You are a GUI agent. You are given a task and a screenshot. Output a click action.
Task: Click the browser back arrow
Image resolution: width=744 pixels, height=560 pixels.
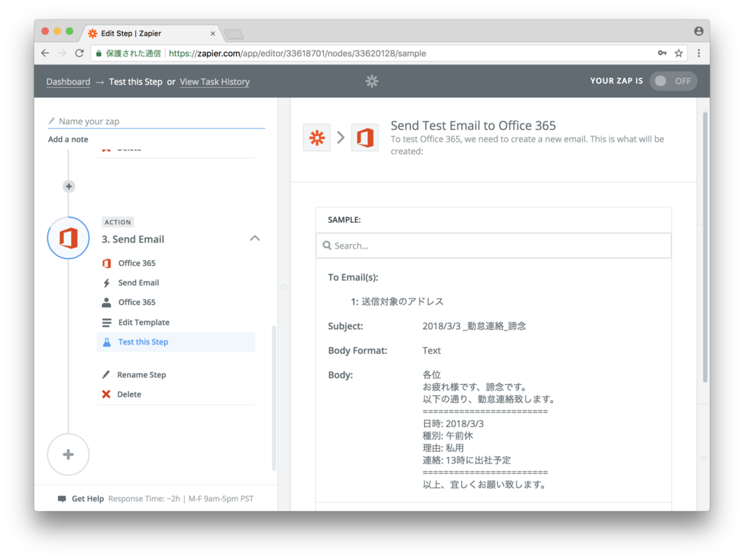(45, 53)
